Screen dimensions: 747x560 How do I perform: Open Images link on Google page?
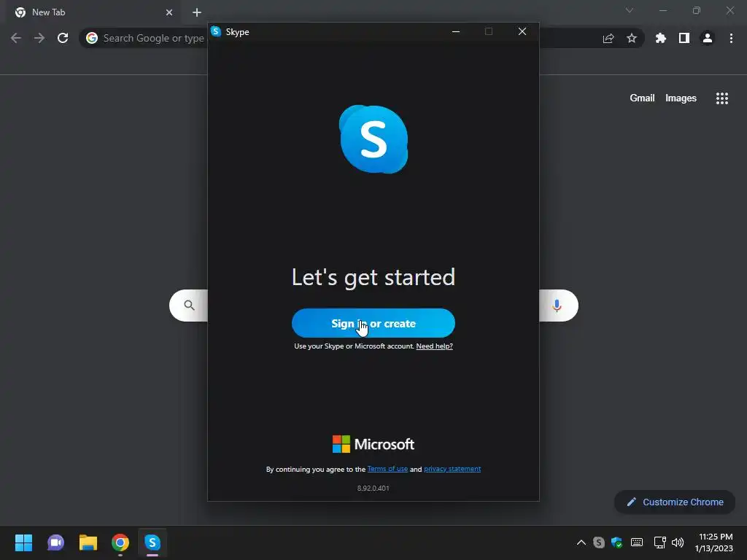click(681, 98)
